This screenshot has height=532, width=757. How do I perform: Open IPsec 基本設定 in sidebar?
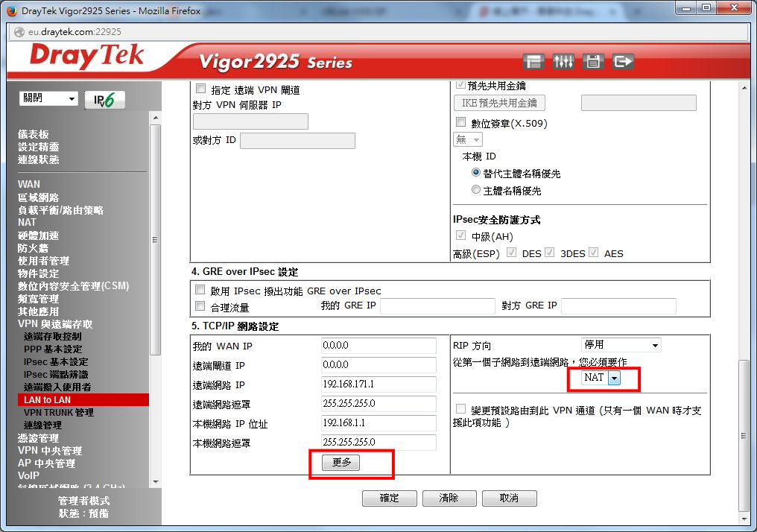click(55, 362)
